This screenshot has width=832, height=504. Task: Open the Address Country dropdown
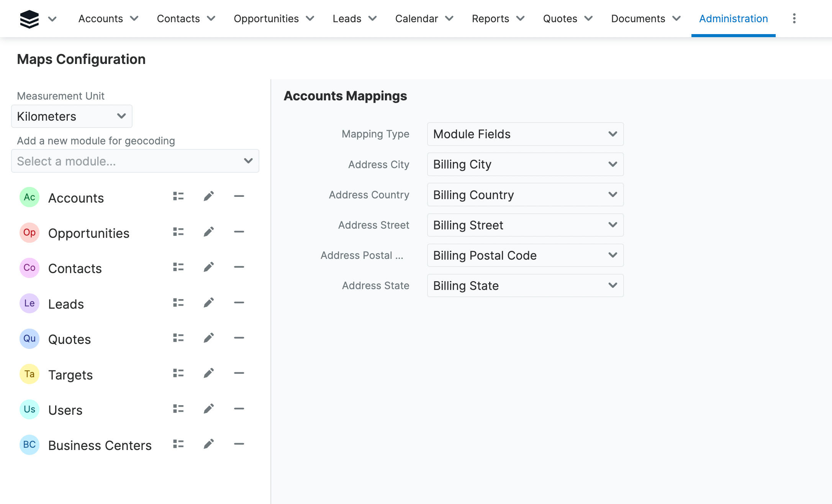(x=525, y=195)
